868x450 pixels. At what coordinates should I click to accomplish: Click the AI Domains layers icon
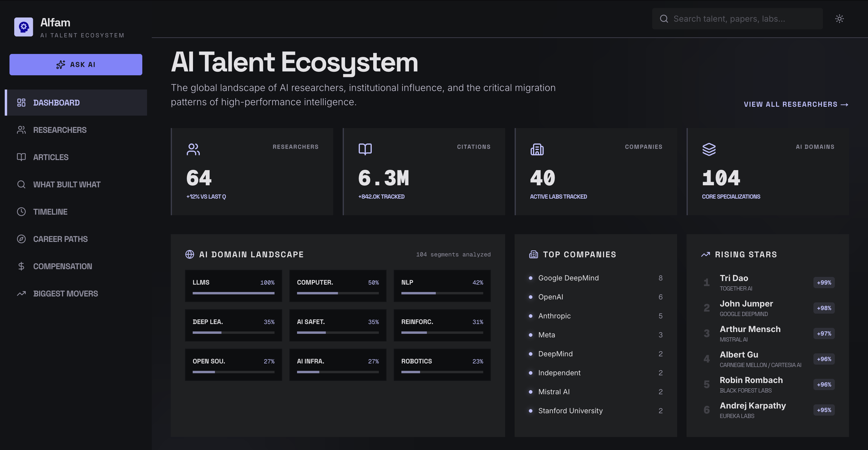(x=709, y=149)
